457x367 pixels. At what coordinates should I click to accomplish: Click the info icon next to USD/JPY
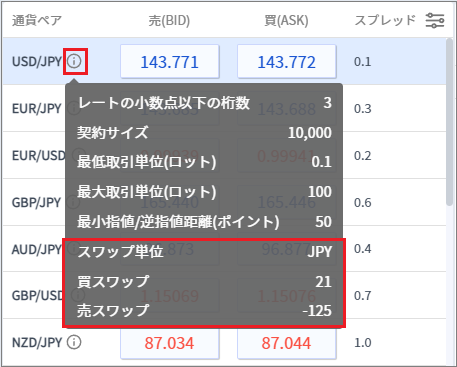pyautogui.click(x=74, y=61)
